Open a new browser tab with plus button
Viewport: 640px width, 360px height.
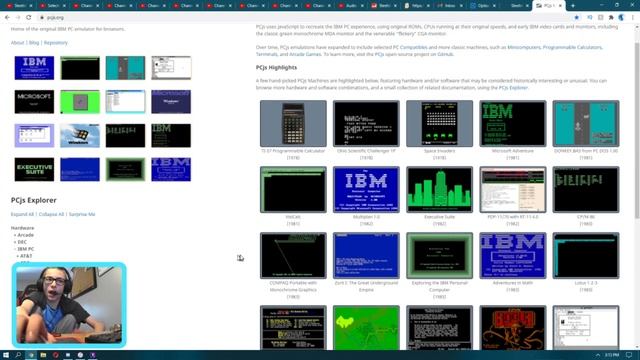click(573, 6)
